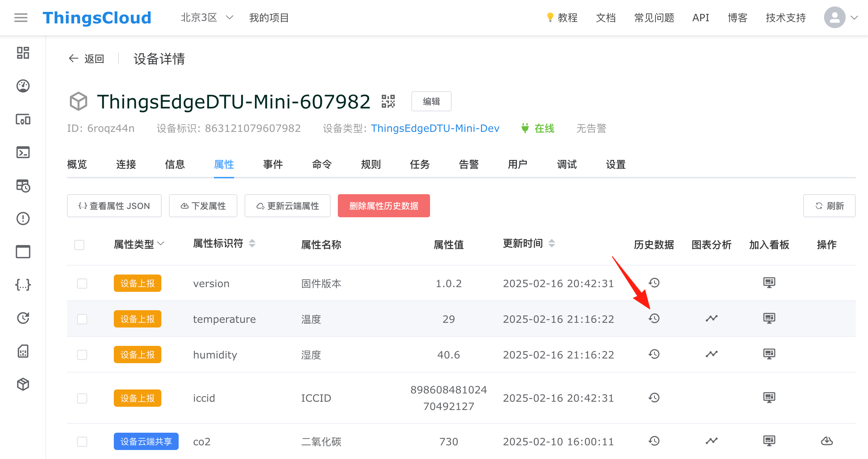This screenshot has width=868, height=459.
Task: Click 查看属性 JSON button
Action: click(114, 206)
